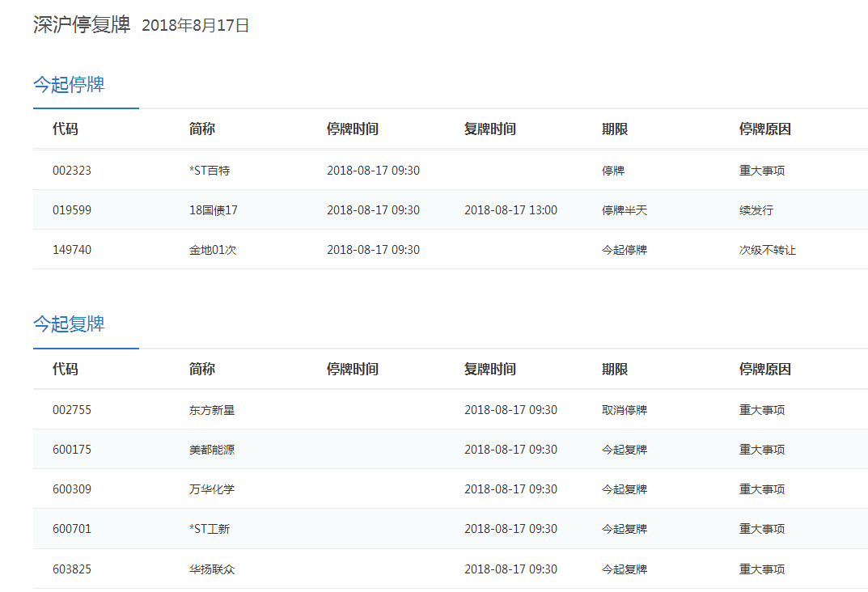
Task: Click stock code 002323
Action: tap(72, 171)
